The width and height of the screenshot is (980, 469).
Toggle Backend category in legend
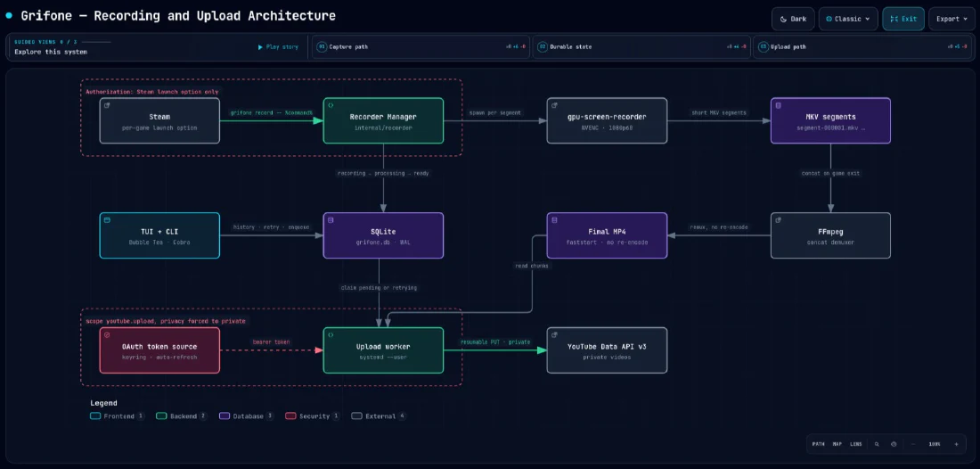pos(182,416)
